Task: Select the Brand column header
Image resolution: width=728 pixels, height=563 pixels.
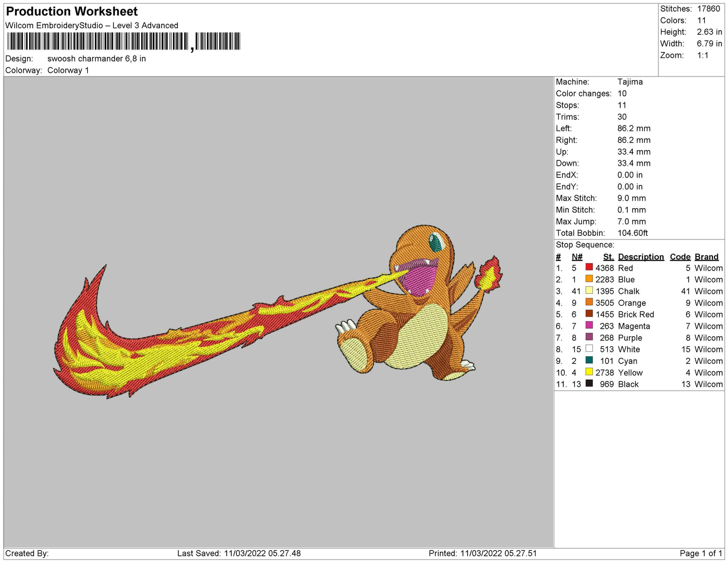Action: [706, 257]
